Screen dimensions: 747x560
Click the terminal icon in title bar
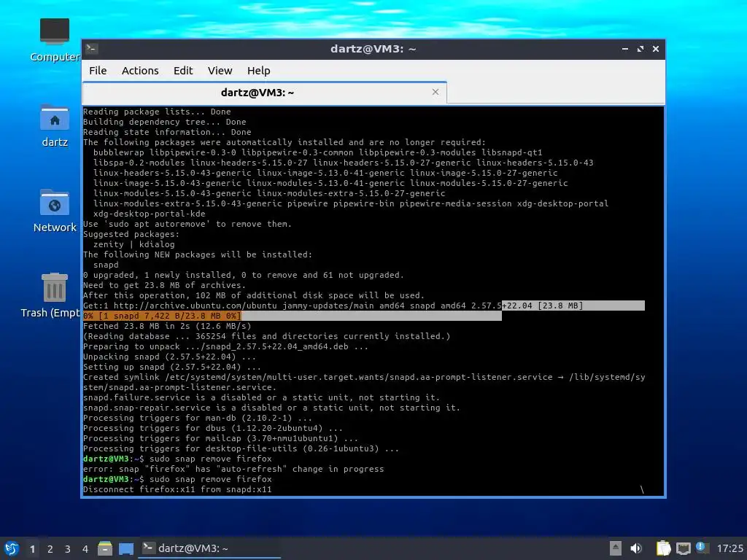[92, 49]
